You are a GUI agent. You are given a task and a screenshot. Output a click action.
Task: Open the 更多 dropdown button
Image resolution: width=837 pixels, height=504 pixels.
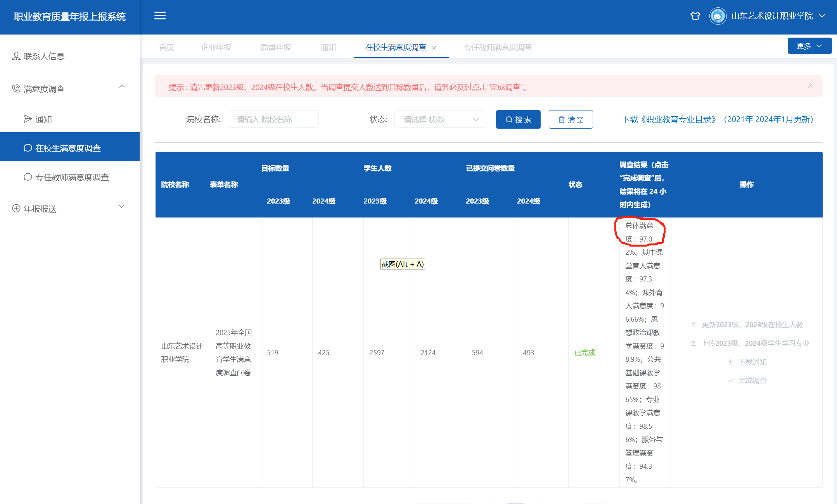(x=809, y=46)
